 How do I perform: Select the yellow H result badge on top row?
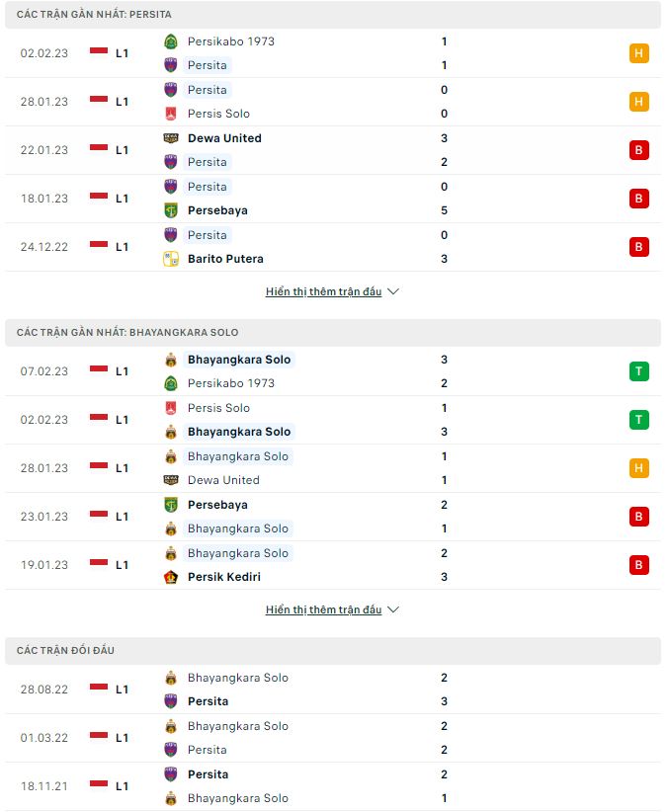pos(639,53)
